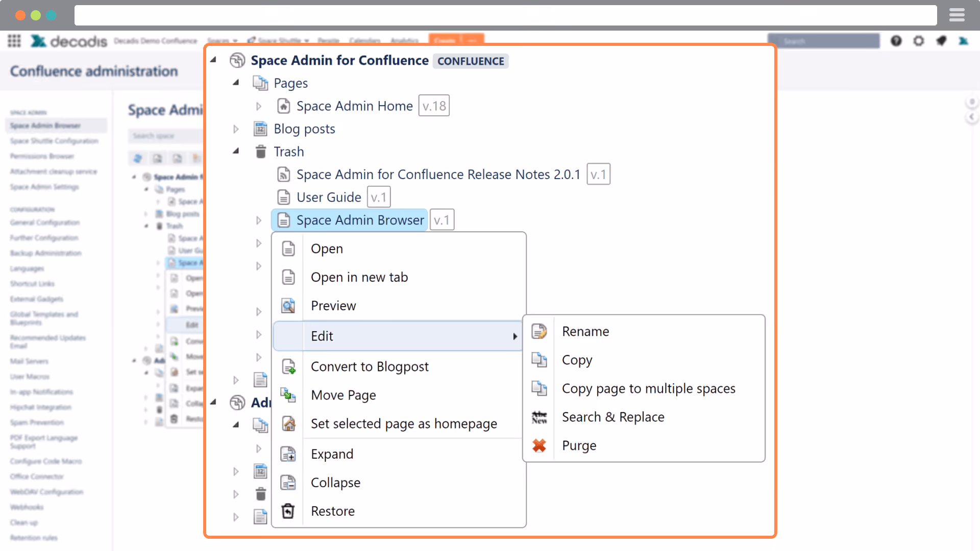The width and height of the screenshot is (980, 551).
Task: Click the Collapse menu icon
Action: click(288, 483)
